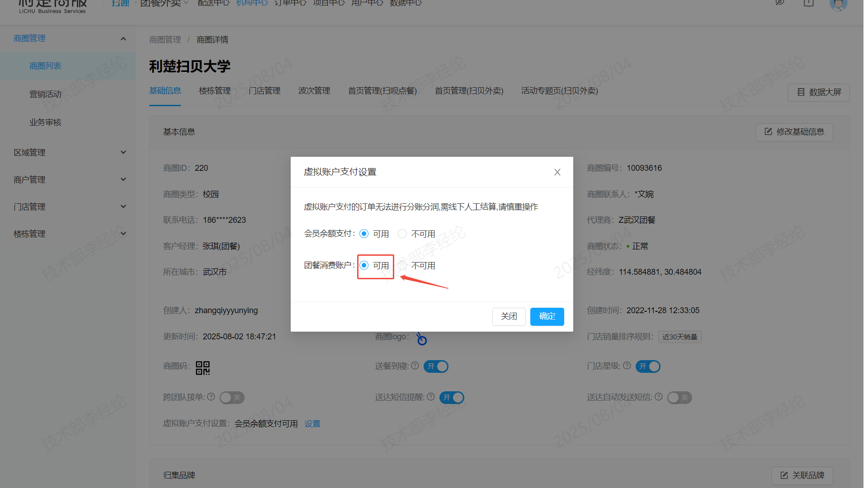Confirm dialog with 确定 button
This screenshot has height=488, width=868.
coord(547,316)
